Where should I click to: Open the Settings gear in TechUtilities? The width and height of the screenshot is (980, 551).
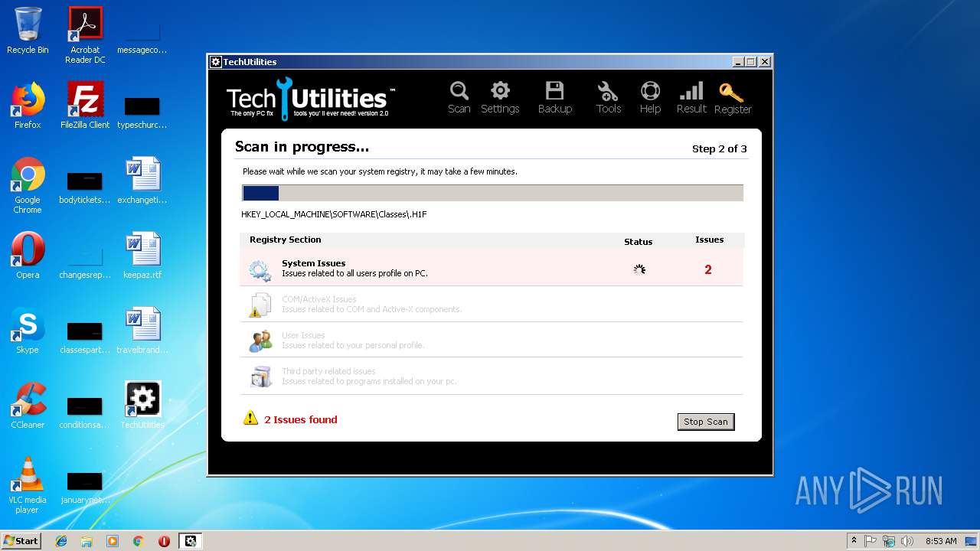500,98
